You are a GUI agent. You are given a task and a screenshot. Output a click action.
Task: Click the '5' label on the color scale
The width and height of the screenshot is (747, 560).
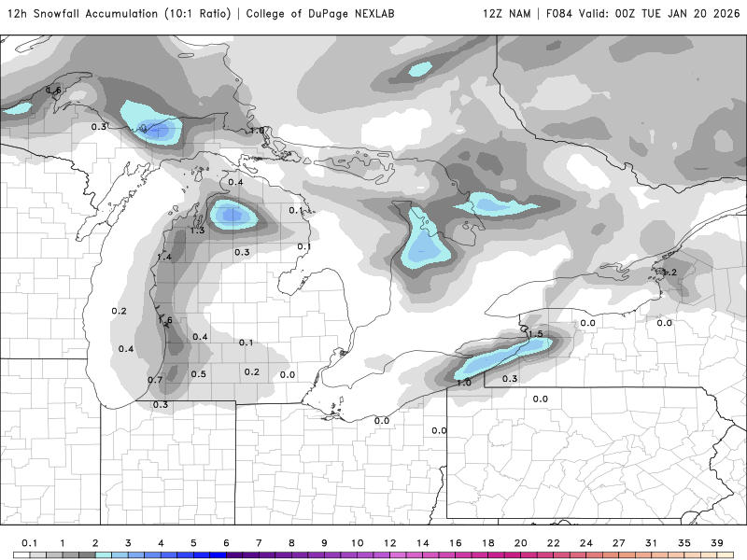click(x=193, y=543)
